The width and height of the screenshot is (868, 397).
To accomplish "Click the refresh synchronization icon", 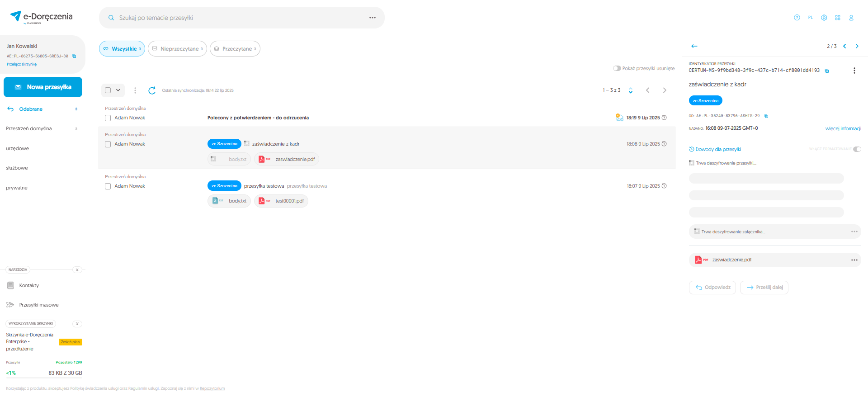I will click(152, 90).
